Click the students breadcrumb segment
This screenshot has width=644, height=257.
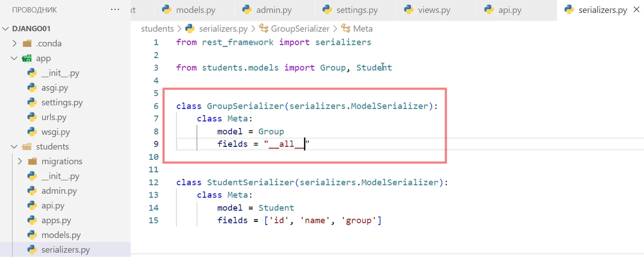[x=157, y=29]
